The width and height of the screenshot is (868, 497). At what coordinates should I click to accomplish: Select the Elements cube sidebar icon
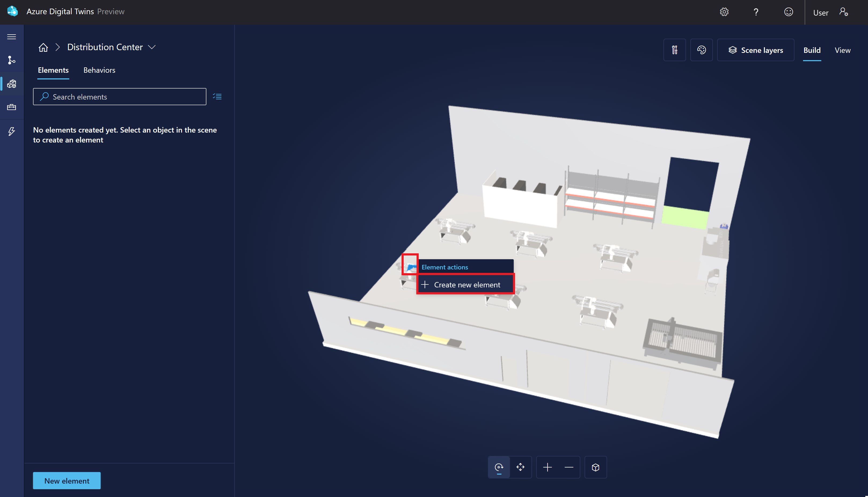[x=11, y=84]
